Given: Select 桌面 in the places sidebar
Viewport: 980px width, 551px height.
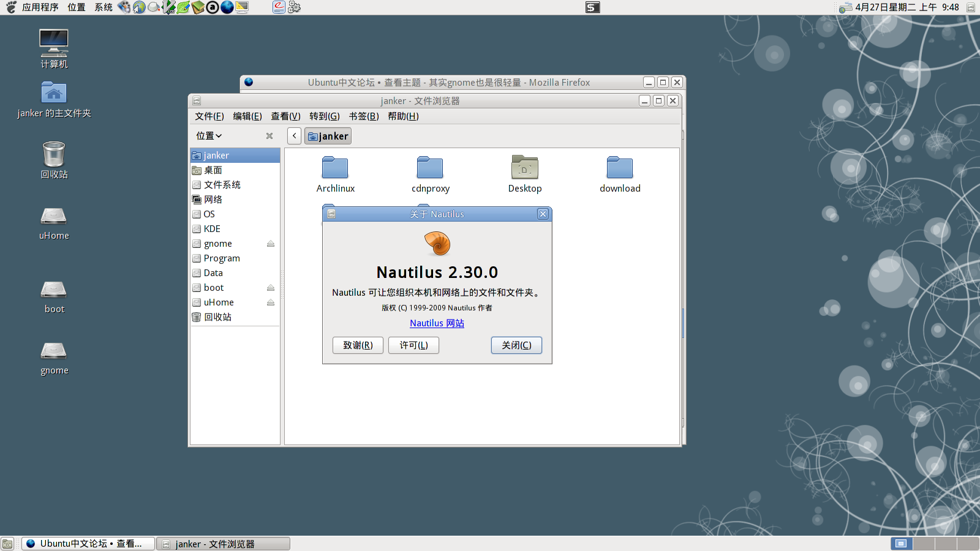Looking at the screenshot, I should click(235, 170).
